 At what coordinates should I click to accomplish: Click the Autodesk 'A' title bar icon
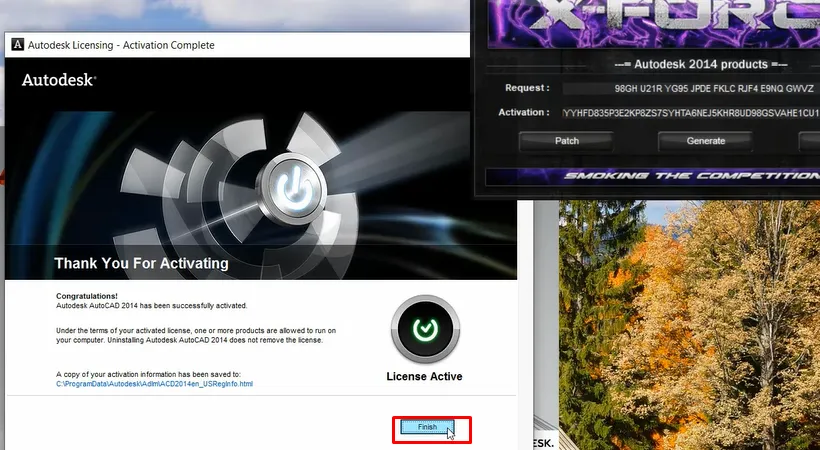click(x=17, y=45)
